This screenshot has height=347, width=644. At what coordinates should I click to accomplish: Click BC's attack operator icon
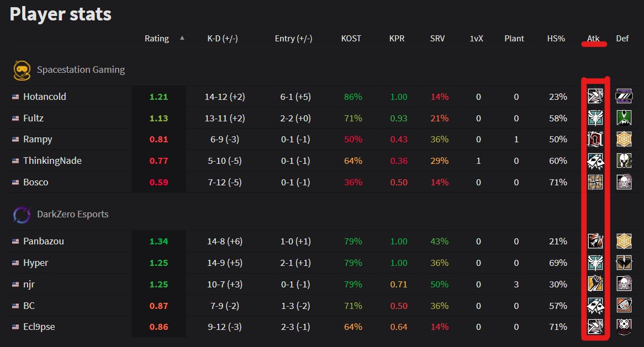point(595,306)
